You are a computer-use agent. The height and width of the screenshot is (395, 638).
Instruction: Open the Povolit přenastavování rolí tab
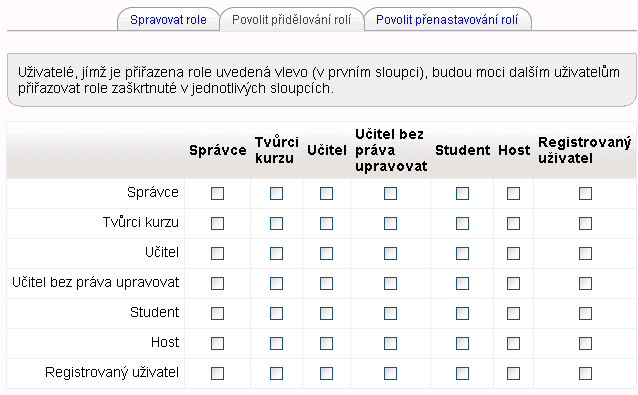447,20
